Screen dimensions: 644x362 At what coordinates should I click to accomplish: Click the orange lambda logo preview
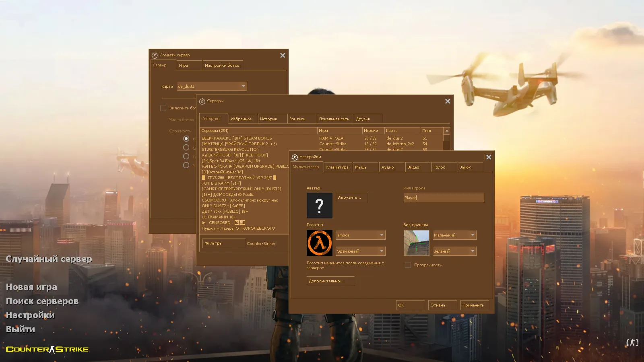coord(319,243)
